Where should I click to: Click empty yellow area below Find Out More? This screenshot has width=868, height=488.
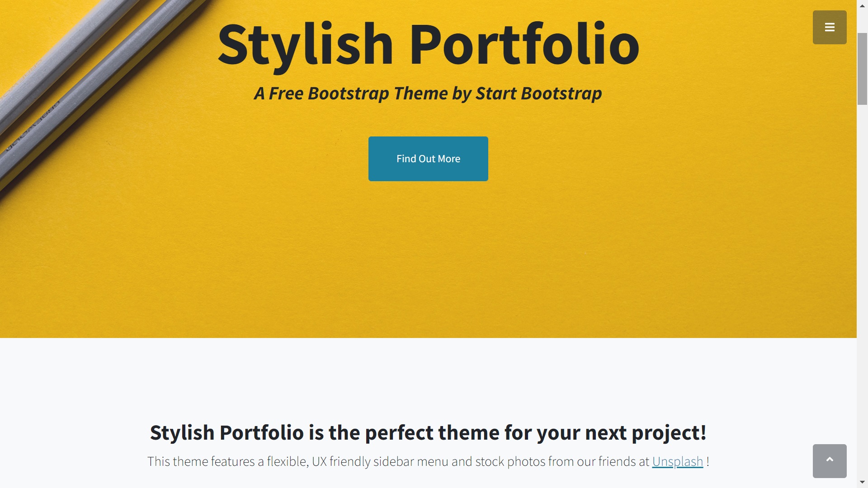[x=428, y=262]
